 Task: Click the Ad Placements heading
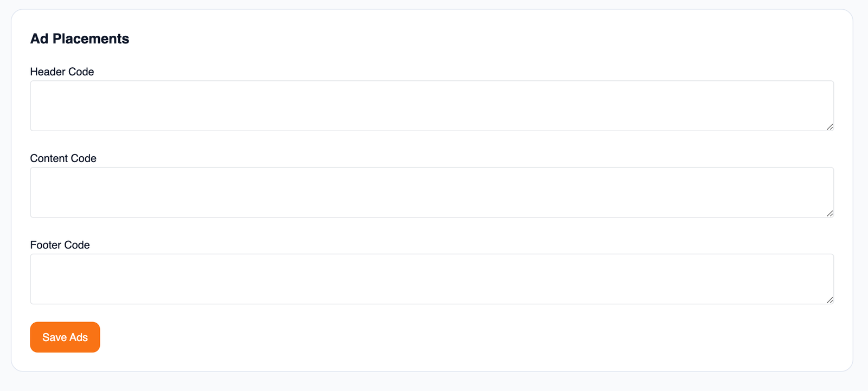coord(80,39)
